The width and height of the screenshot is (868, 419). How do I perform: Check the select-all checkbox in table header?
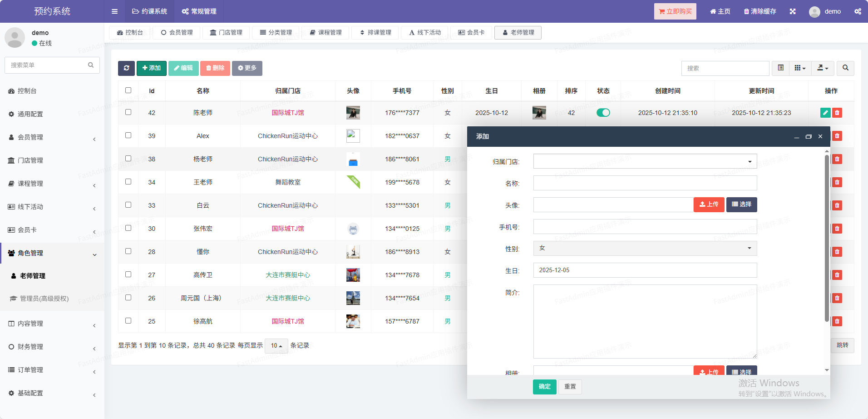pos(128,90)
